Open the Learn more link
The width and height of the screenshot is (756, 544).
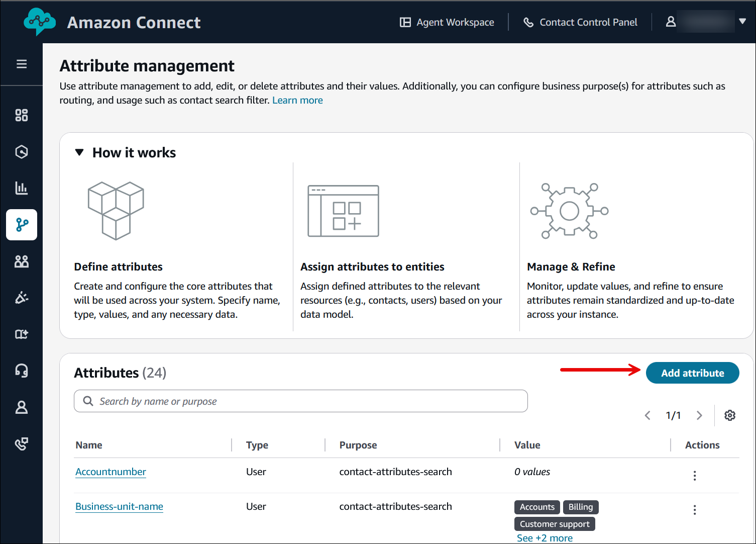tap(297, 100)
